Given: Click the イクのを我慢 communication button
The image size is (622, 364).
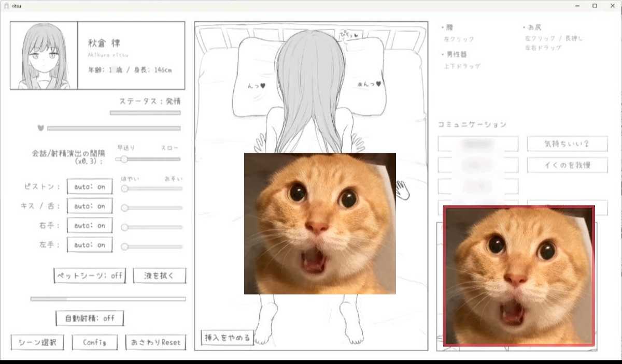Looking at the screenshot, I should 567,165.
